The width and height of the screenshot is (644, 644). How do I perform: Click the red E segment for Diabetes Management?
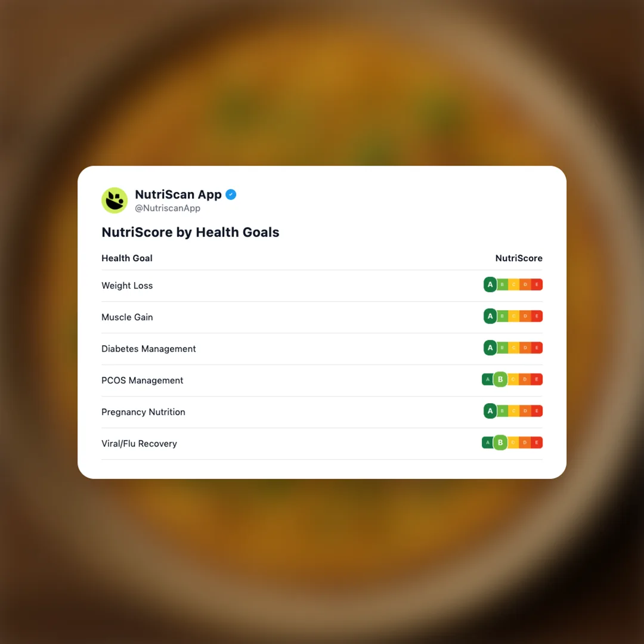tap(537, 348)
